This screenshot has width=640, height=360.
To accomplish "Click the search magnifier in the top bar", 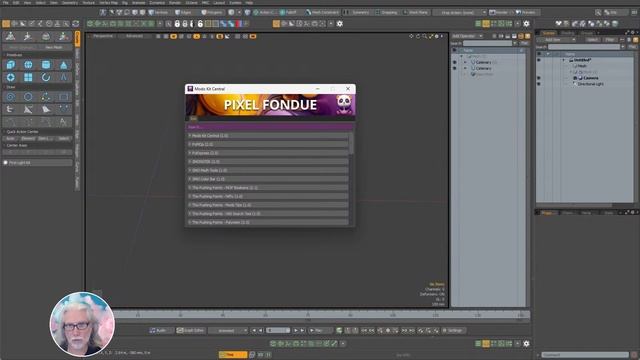I will [598, 13].
